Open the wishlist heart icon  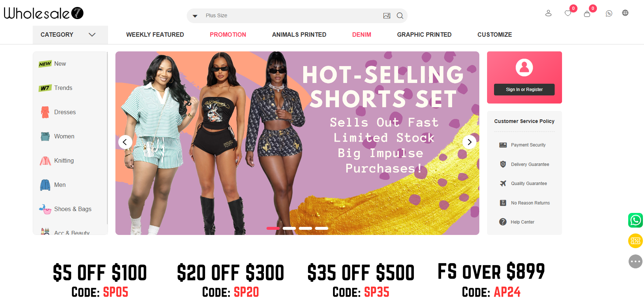568,14
